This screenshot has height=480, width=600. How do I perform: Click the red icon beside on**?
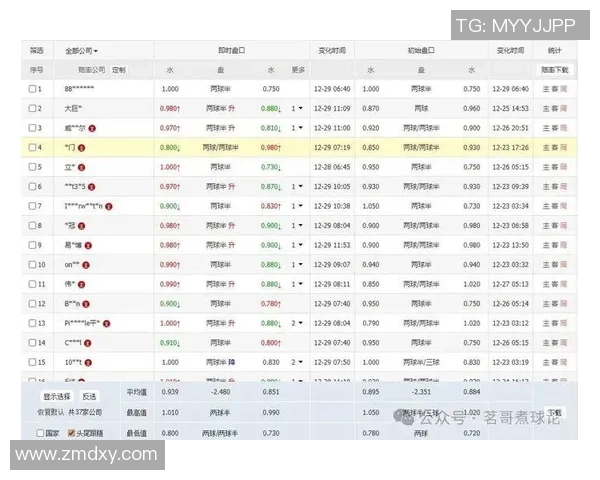86,265
